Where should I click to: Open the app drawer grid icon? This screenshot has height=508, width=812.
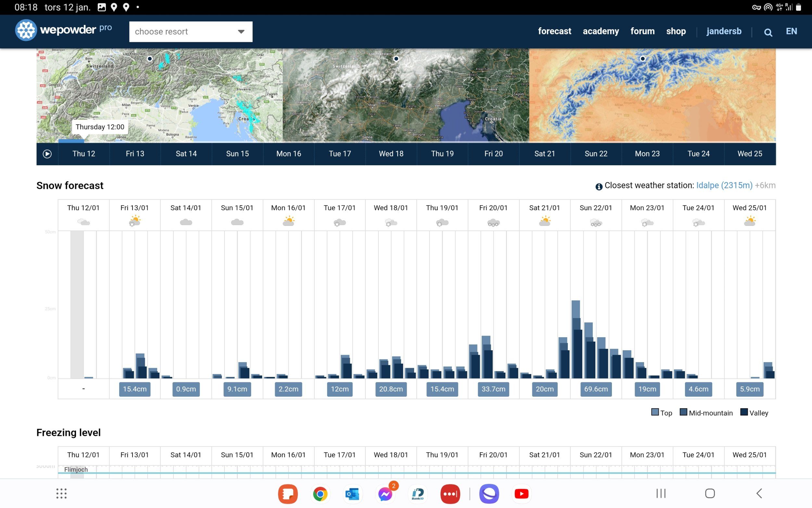click(61, 493)
